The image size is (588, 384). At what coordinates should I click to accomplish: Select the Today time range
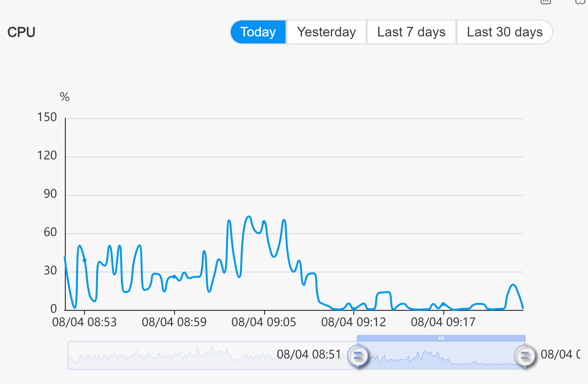point(258,32)
